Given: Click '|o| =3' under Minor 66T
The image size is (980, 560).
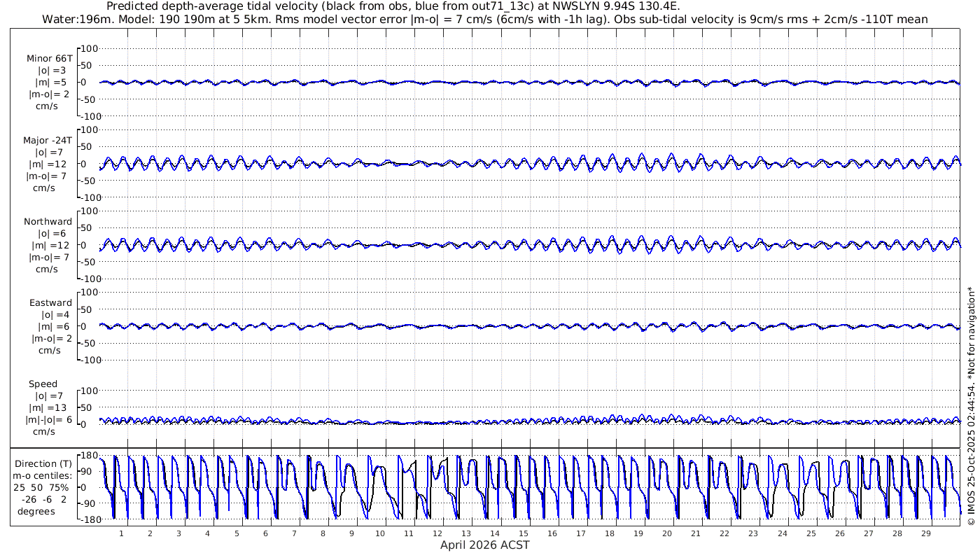Looking at the screenshot, I should (x=52, y=70).
